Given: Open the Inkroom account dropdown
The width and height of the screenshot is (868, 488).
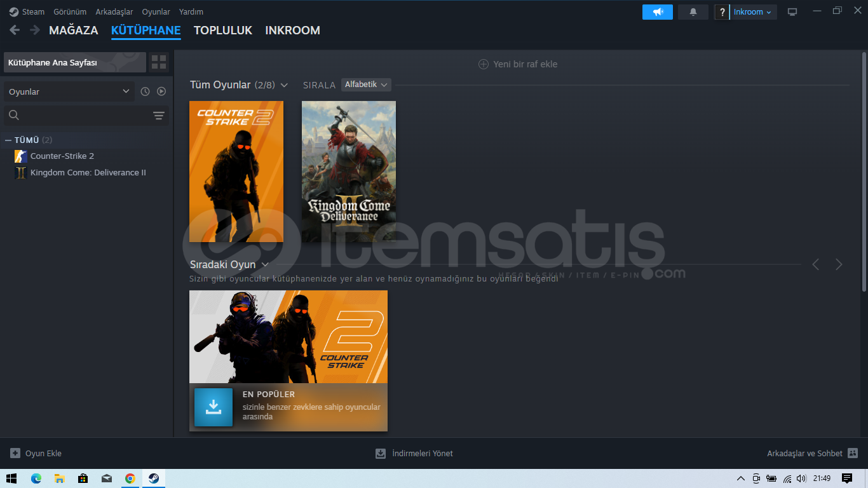Looking at the screenshot, I should 753,12.
